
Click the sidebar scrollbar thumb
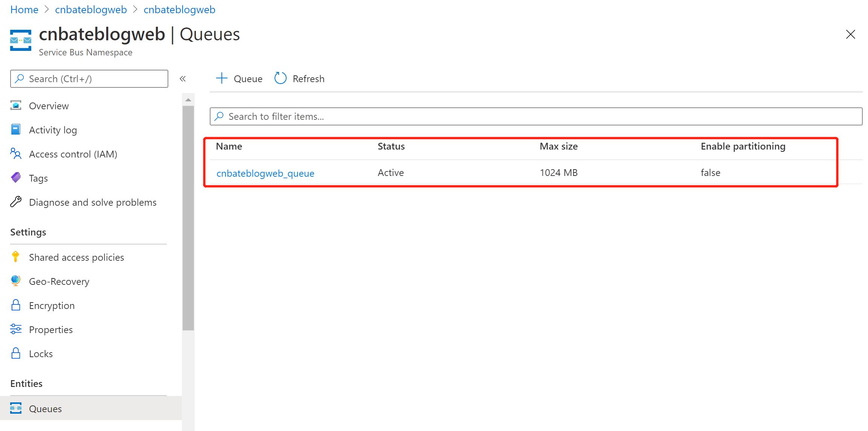(x=188, y=218)
